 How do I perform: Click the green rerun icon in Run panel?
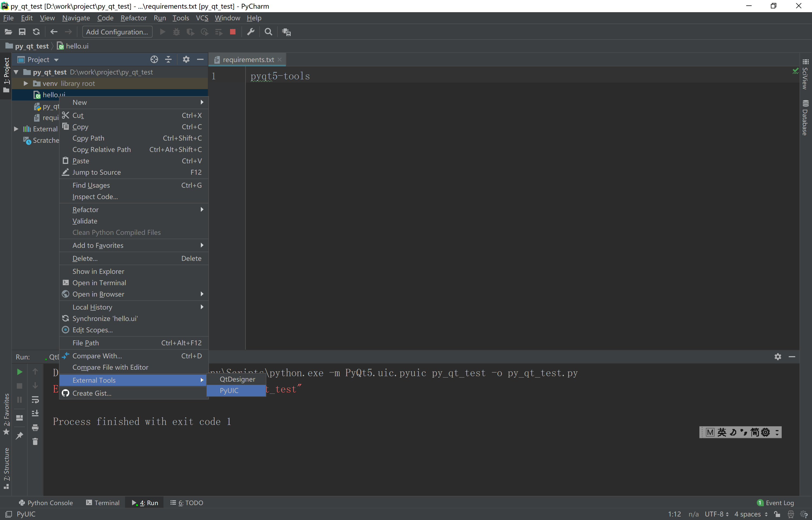tap(19, 372)
